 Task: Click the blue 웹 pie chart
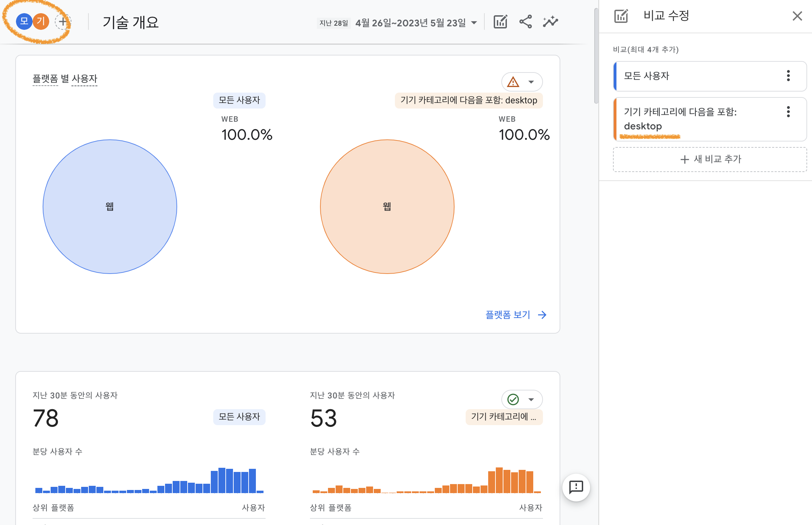(x=110, y=207)
